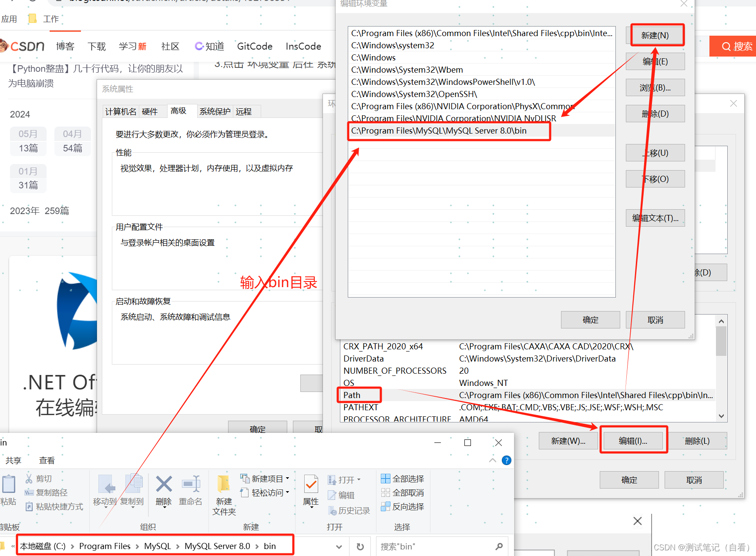The image size is (756, 556).
Task: Confirm environment variables dialog with bottom 确定
Action: [629, 480]
